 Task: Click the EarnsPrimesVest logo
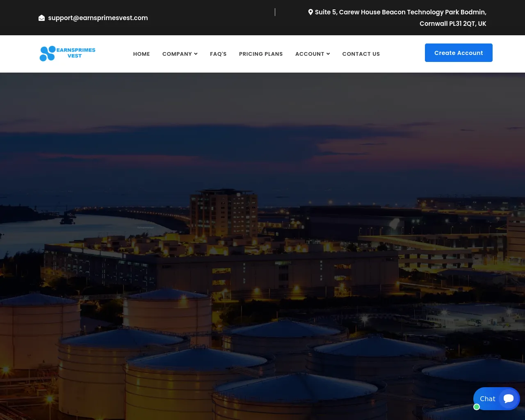point(67,53)
